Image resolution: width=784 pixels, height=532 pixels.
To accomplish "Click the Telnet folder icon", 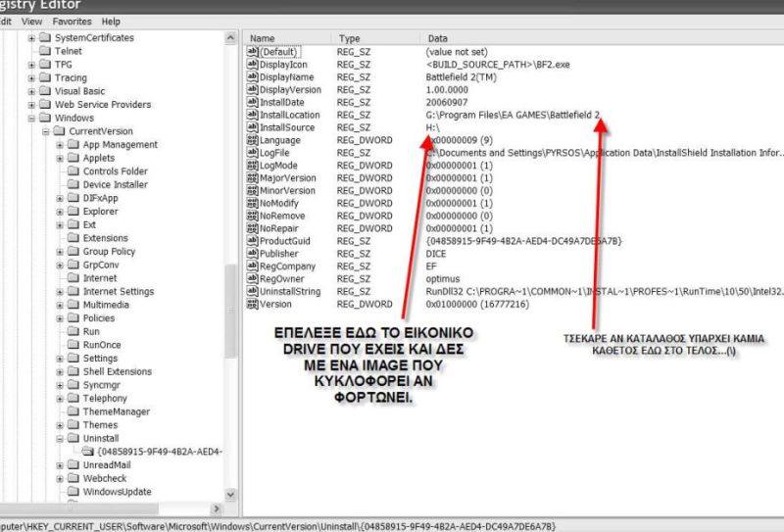I will [x=45, y=51].
